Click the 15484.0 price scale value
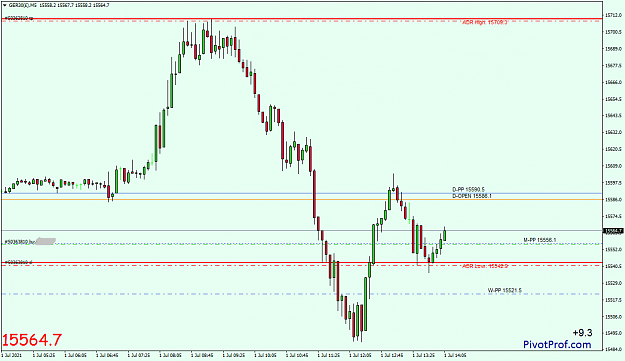The width and height of the screenshot is (625, 361). point(613,349)
